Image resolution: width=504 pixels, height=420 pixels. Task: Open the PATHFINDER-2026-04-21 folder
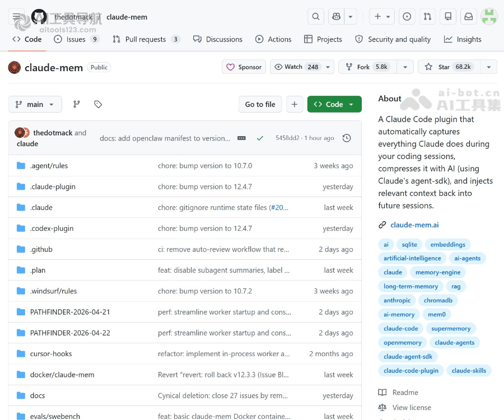coord(70,312)
